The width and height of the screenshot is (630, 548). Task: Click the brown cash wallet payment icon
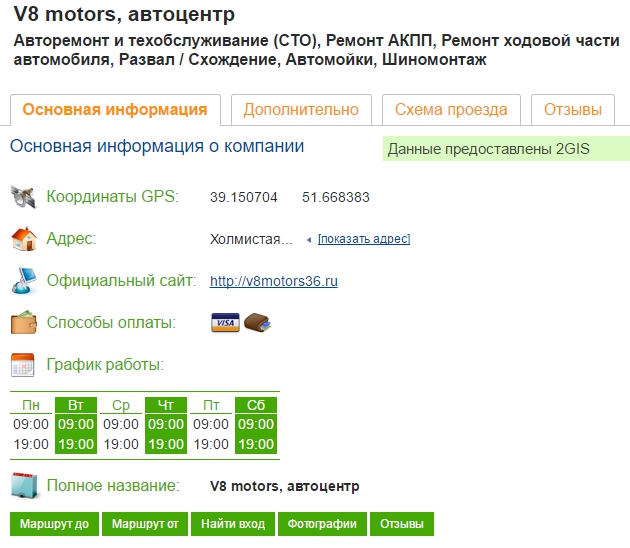click(258, 323)
